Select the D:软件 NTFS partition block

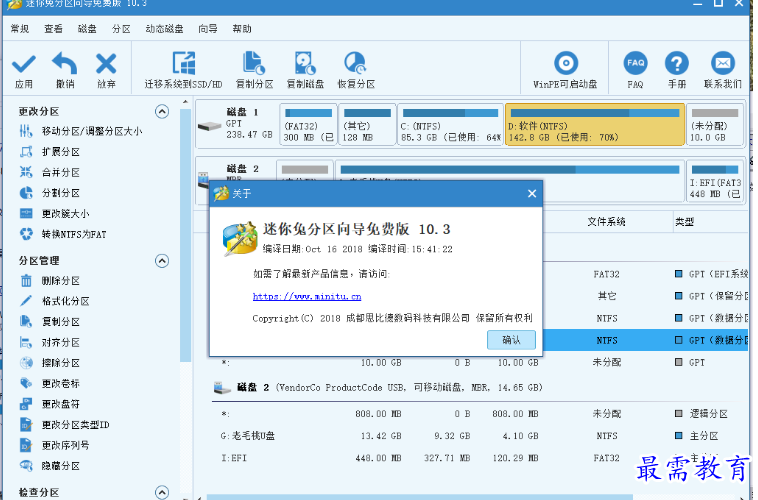(595, 125)
